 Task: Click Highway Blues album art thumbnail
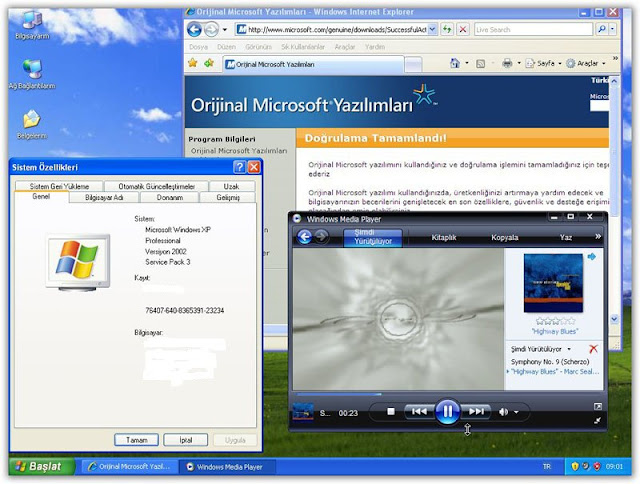coord(553,283)
